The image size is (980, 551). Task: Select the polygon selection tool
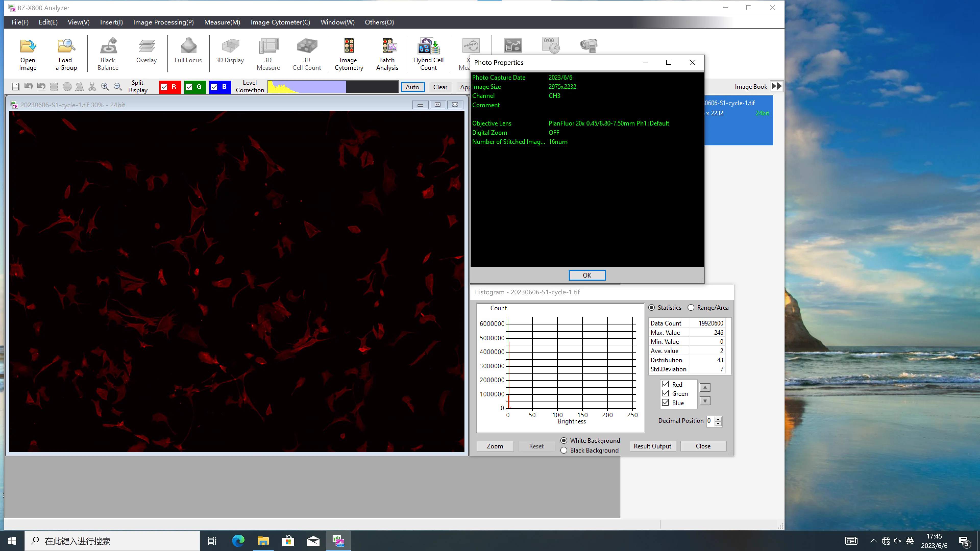tap(80, 87)
